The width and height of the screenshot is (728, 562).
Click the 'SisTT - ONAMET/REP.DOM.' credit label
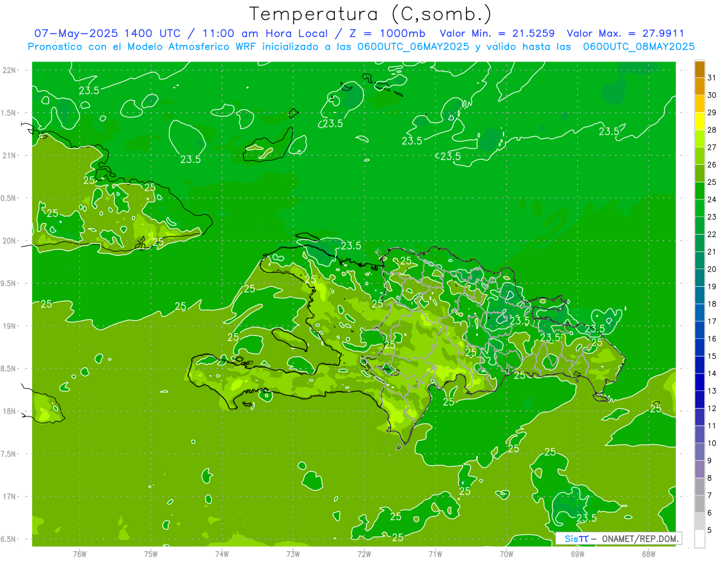pos(619,538)
